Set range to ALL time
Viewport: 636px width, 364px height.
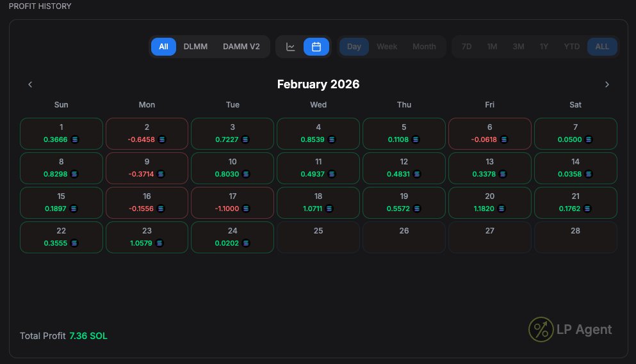602,47
